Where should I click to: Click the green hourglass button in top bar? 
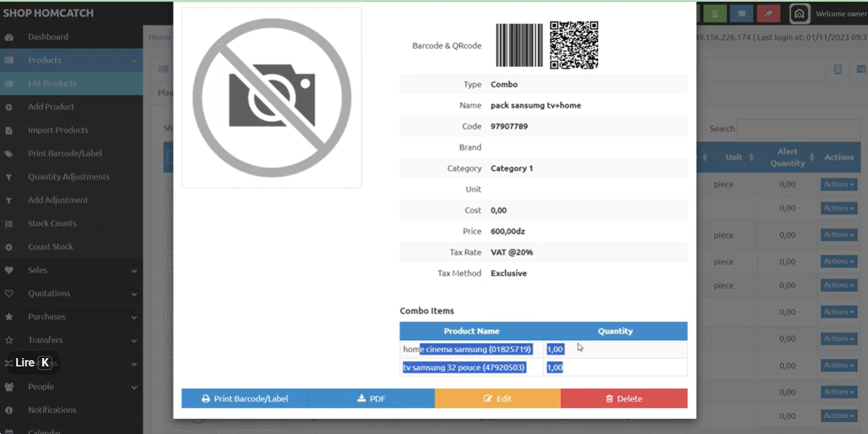coord(715,13)
